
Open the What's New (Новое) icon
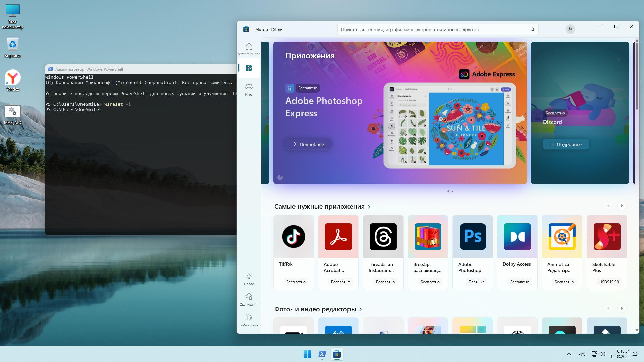(x=249, y=279)
